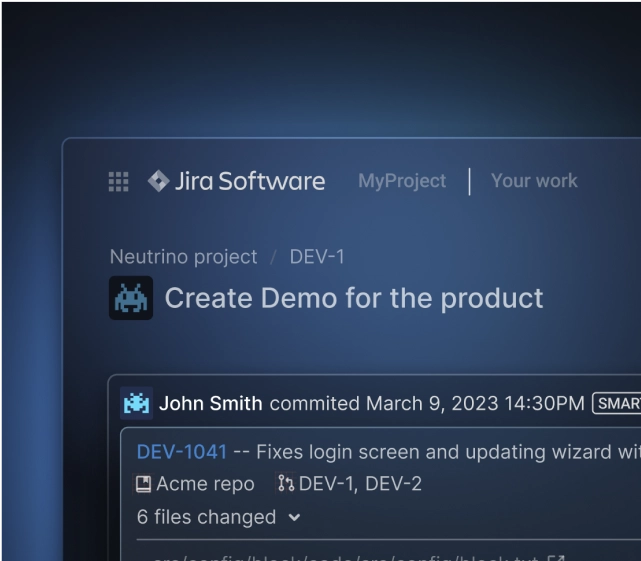Open Neutrino project breadcrumb
Image resolution: width=641 pixels, height=561 pixels.
(184, 257)
